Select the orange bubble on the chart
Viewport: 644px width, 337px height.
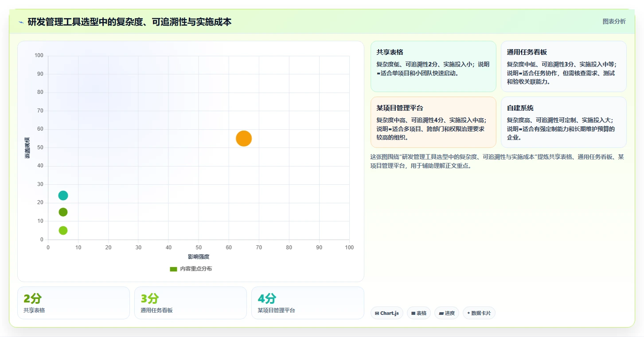[244, 139]
